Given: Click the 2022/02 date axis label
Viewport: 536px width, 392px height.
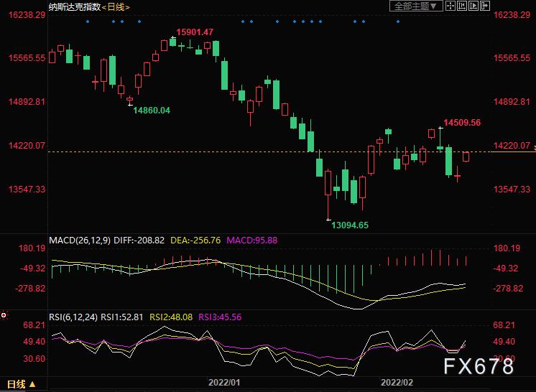Looking at the screenshot, I should (397, 383).
